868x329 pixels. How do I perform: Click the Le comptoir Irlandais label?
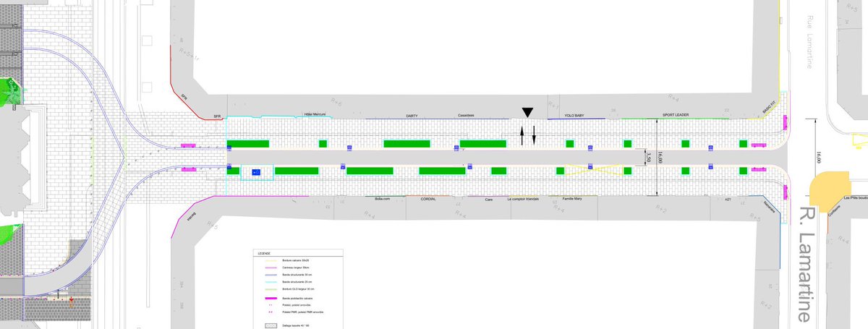point(523,198)
